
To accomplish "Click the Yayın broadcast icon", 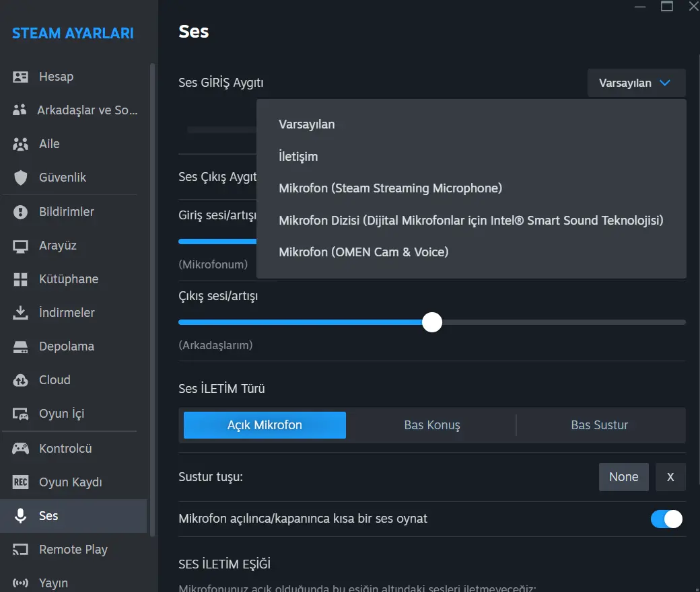I will (20, 583).
